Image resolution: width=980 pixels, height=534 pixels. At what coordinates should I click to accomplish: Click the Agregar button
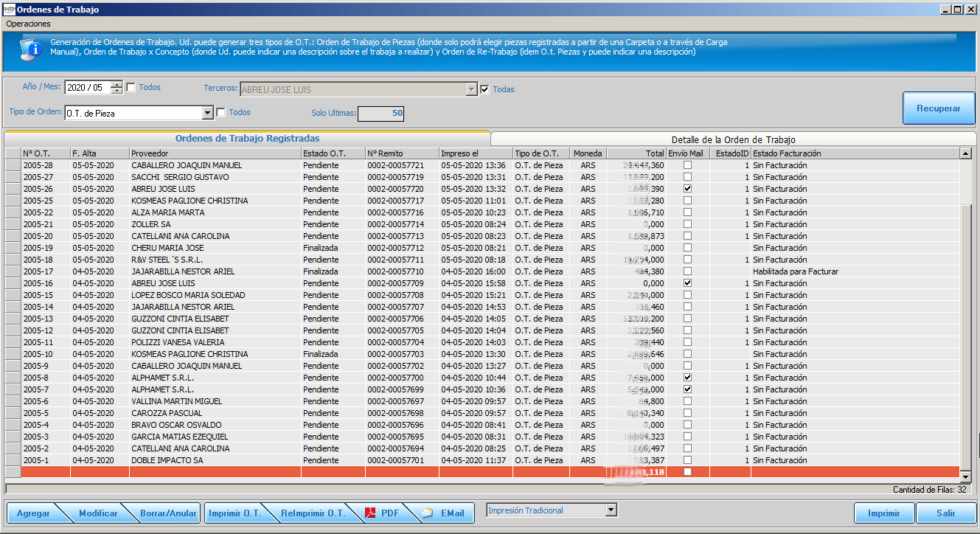tap(33, 513)
